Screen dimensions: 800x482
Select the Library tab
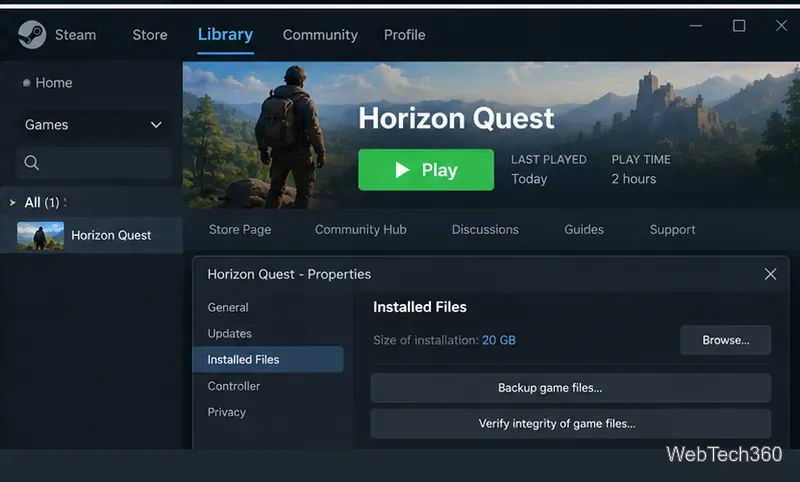(x=226, y=35)
